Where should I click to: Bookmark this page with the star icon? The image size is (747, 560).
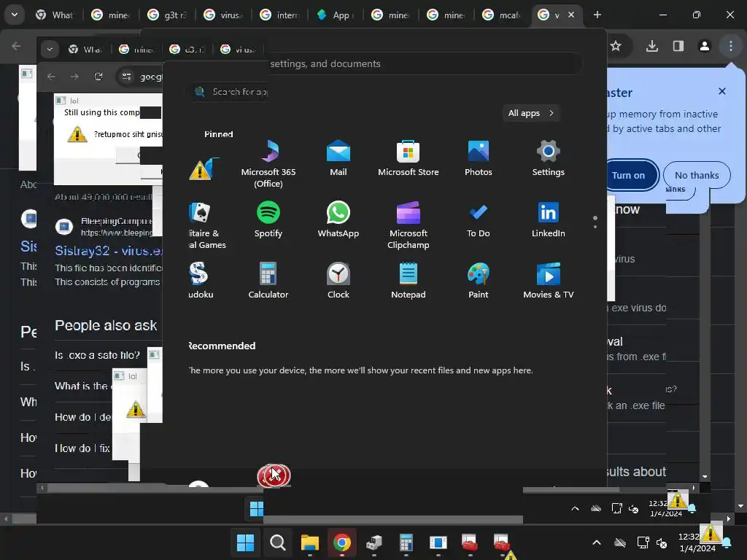pos(616,46)
